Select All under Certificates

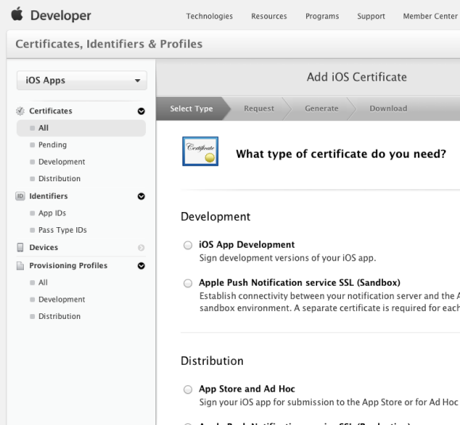pos(81,128)
